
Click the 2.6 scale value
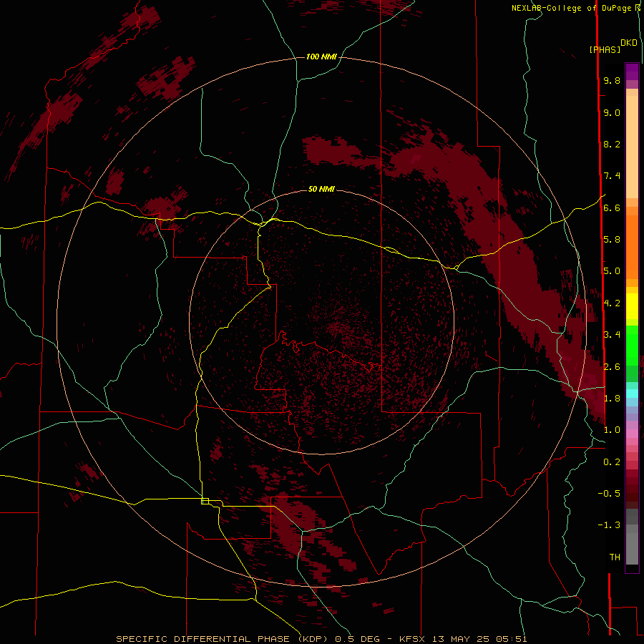pyautogui.click(x=612, y=367)
